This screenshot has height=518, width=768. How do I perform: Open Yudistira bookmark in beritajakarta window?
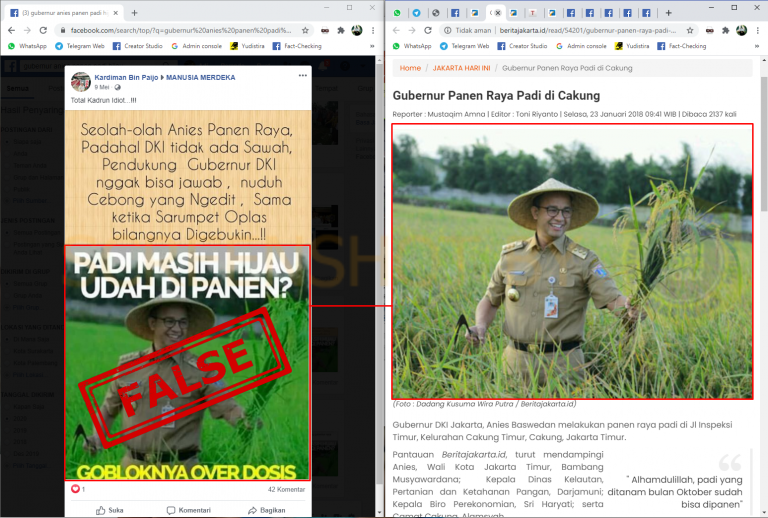(632, 46)
